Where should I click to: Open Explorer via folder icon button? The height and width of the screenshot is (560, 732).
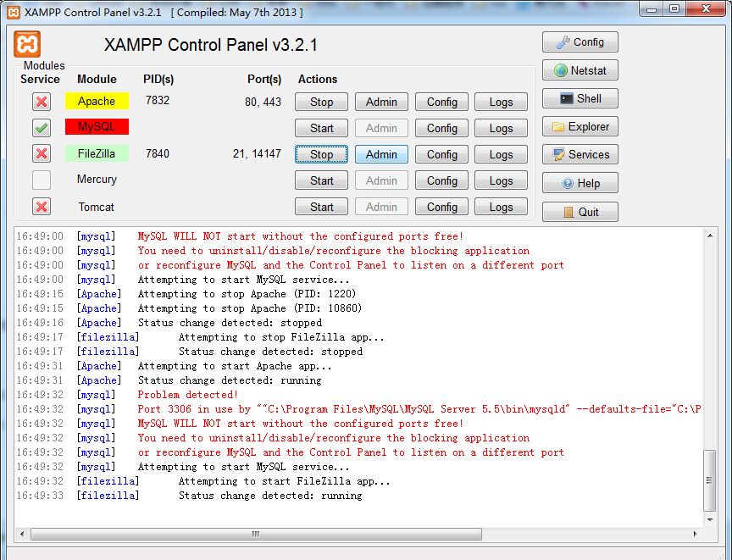(x=579, y=126)
